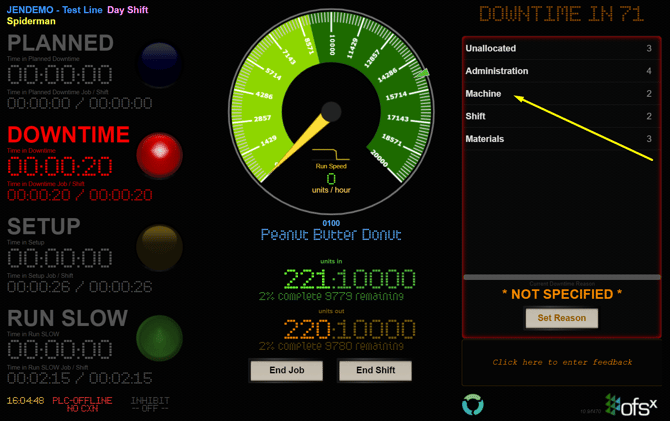Click the green Run Slow indicator light

159,338
